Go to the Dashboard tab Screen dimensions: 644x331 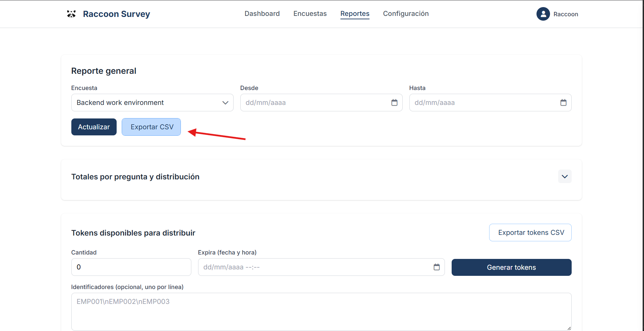coord(262,14)
